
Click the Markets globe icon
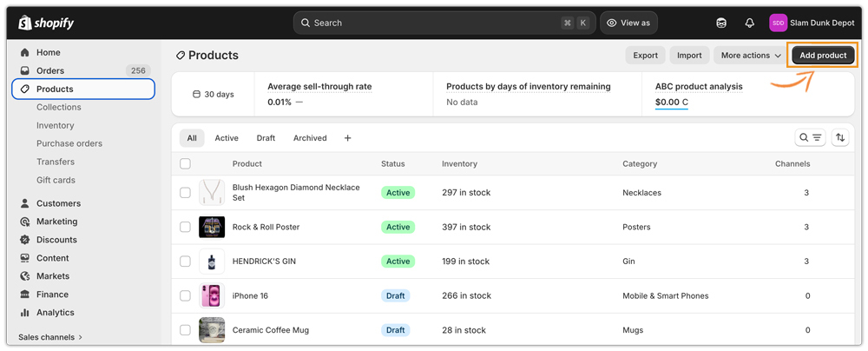tap(24, 276)
